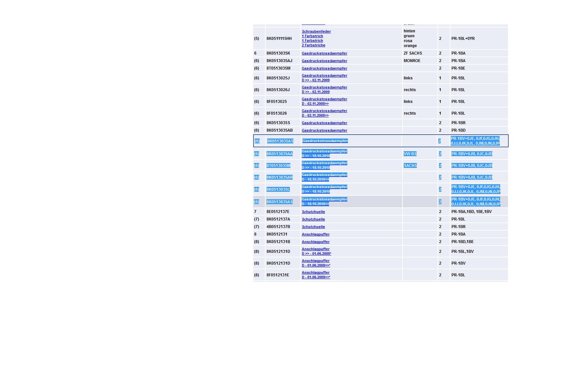This screenshot has width=588, height=392.
Task: Open Anschlagpuffer link for 8K0512131B
Action: pos(316,242)
